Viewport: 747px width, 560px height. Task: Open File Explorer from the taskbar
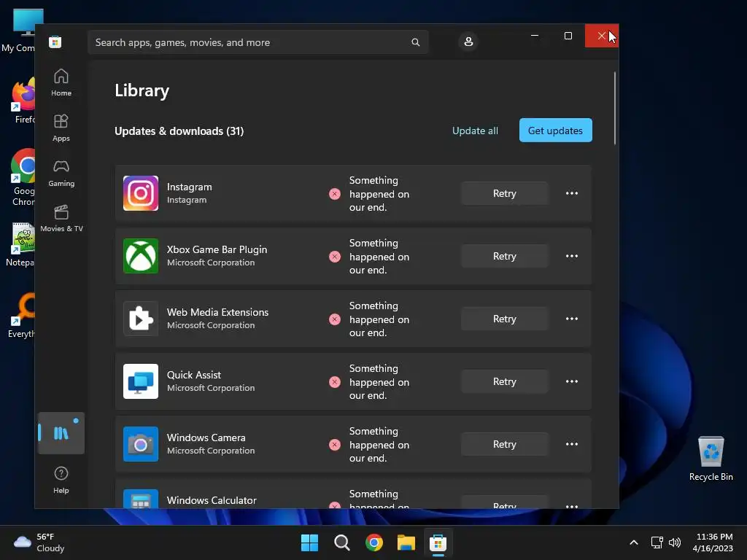coord(406,542)
